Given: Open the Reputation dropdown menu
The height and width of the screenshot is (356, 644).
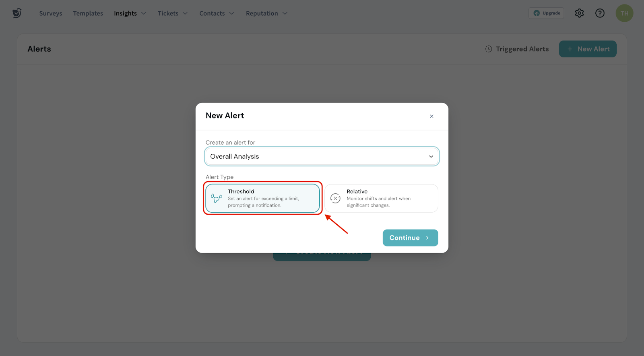Looking at the screenshot, I should 266,13.
